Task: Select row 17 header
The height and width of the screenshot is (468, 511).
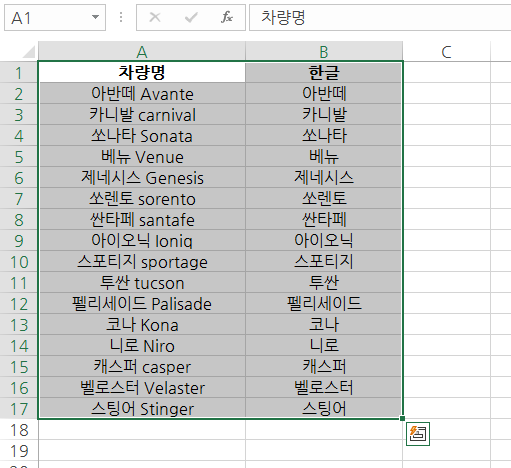Action: [19, 408]
